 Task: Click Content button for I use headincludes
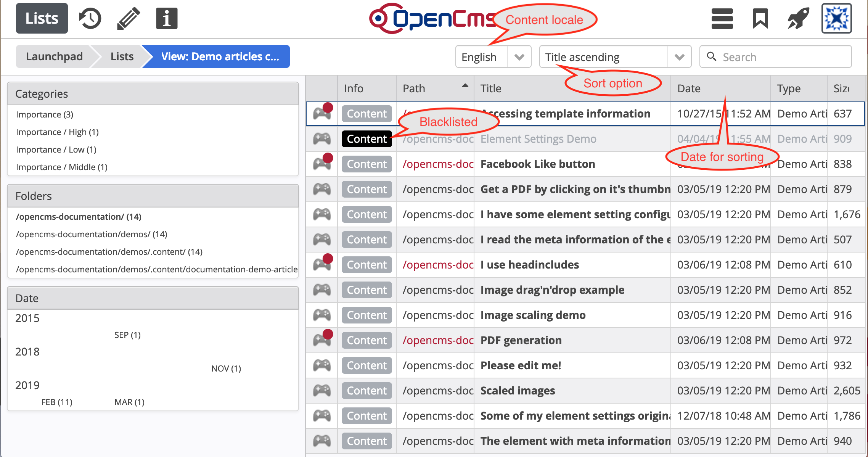(x=367, y=265)
